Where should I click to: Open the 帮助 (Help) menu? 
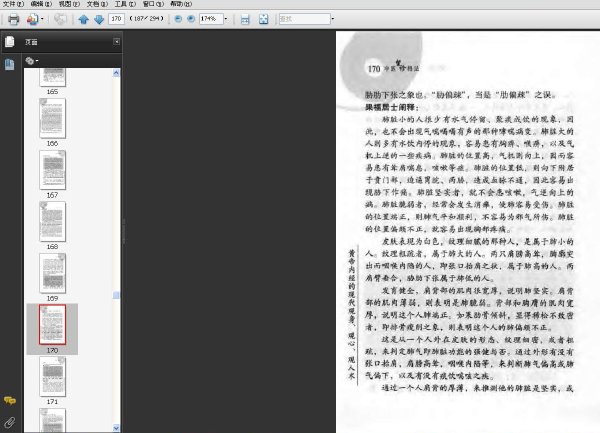pyautogui.click(x=181, y=4)
